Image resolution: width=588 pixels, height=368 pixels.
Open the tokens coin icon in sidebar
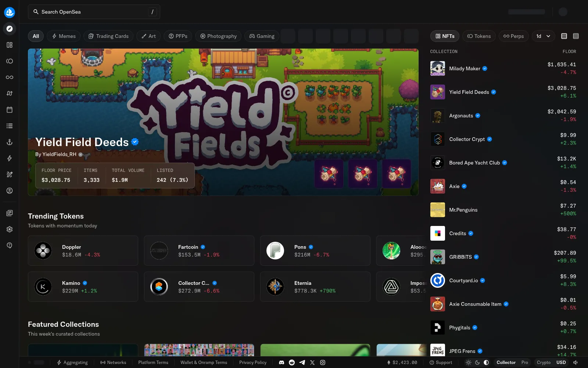pyautogui.click(x=10, y=61)
